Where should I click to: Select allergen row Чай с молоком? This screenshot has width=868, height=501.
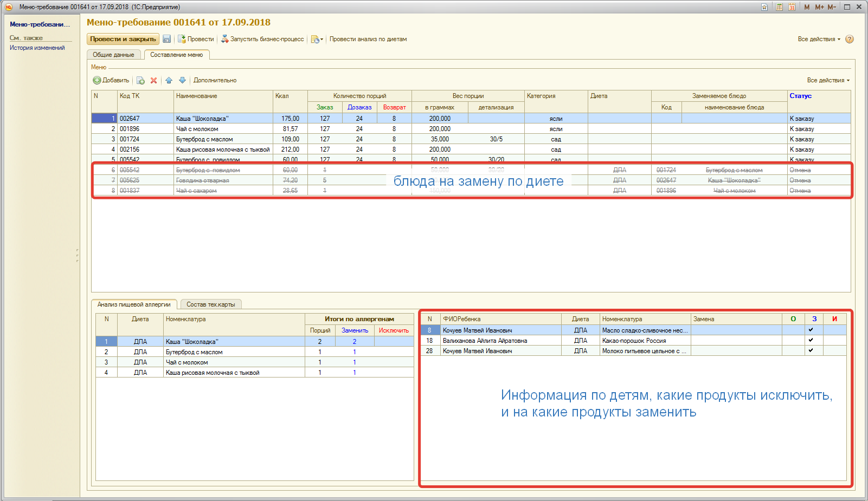tap(254, 362)
